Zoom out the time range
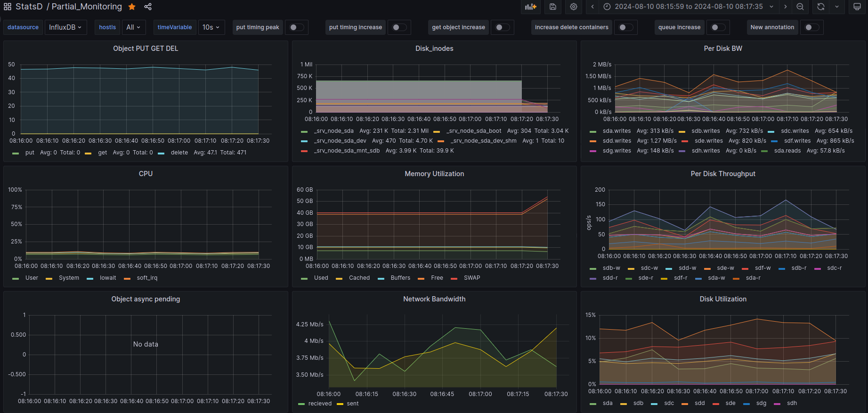Viewport: 868px width, 413px height. pyautogui.click(x=800, y=7)
